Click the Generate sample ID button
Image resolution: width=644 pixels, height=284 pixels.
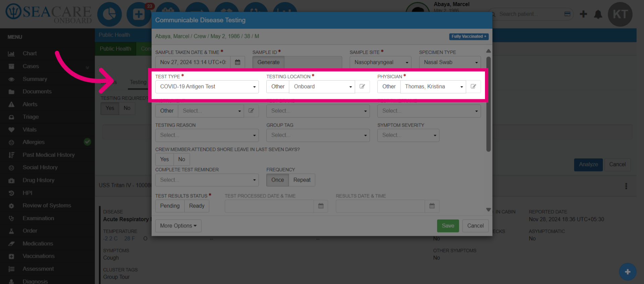(268, 62)
